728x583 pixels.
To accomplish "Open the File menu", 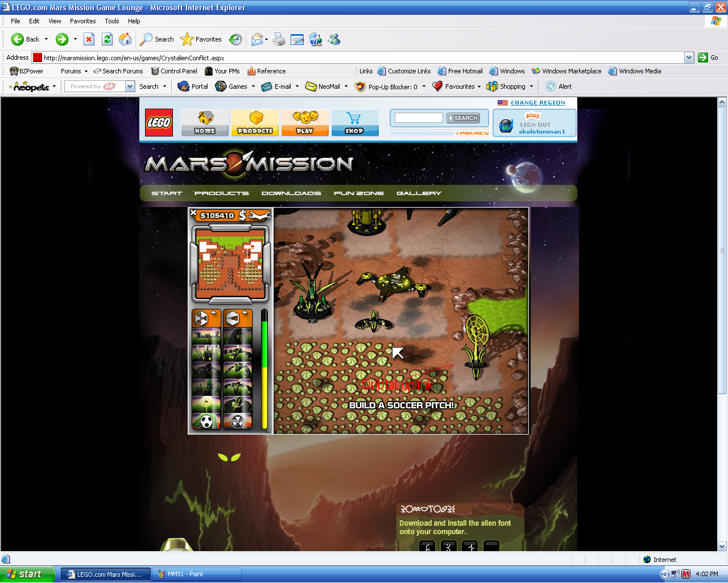I will coord(15,21).
